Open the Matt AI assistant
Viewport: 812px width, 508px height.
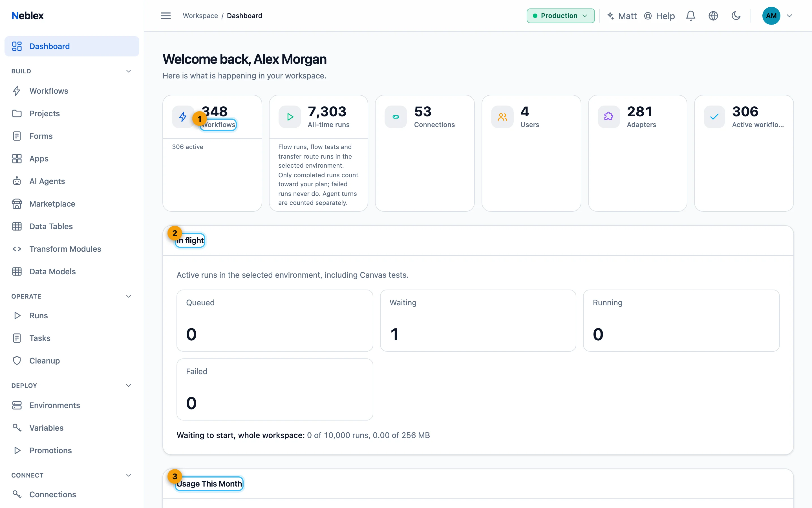(622, 16)
